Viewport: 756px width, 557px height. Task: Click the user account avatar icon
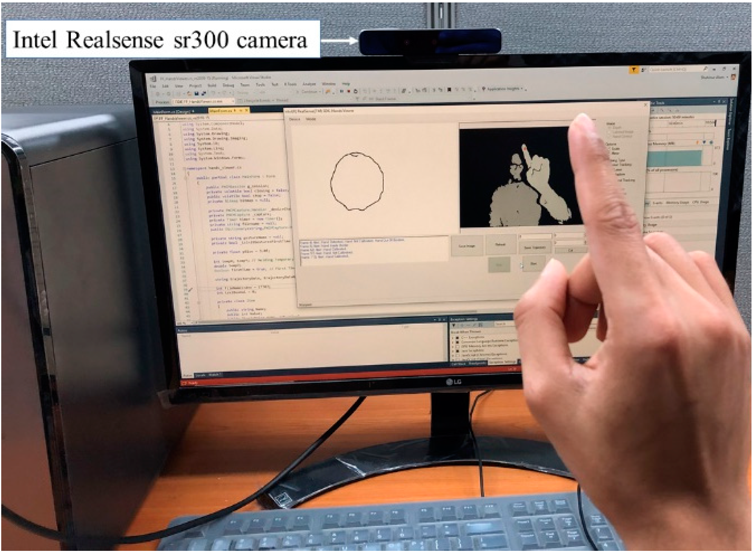point(733,77)
